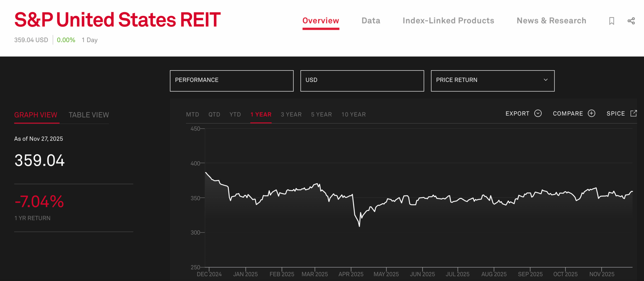Bookmark this index page
644x281 pixels.
coord(611,21)
